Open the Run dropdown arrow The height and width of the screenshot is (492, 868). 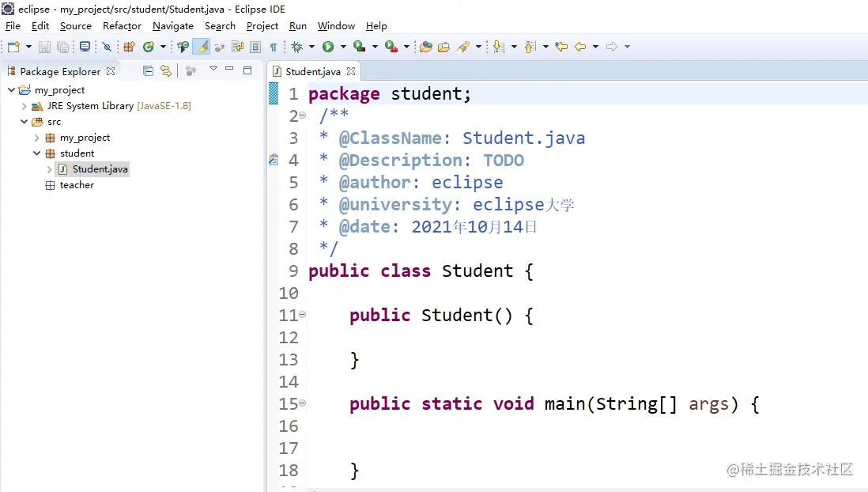click(343, 47)
